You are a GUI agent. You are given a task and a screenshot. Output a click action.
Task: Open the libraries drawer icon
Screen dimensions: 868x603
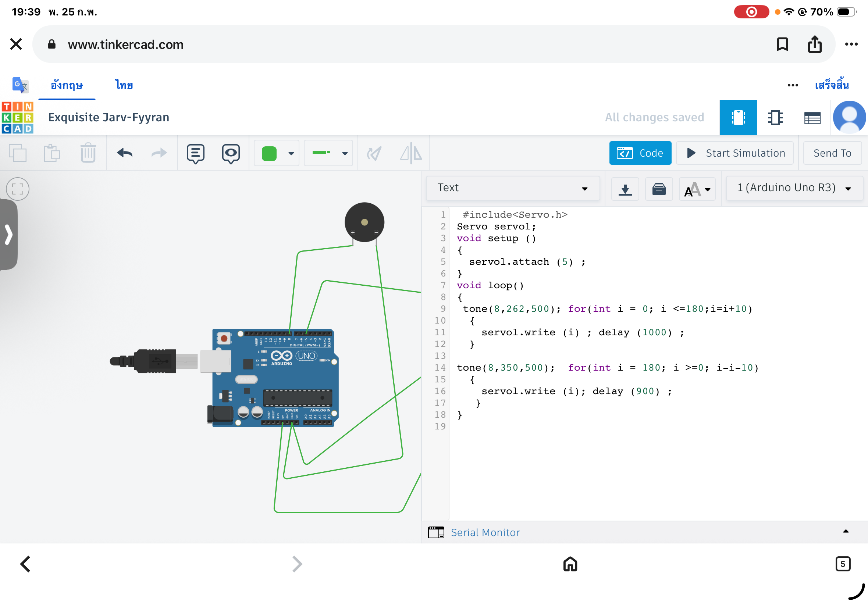tap(659, 189)
